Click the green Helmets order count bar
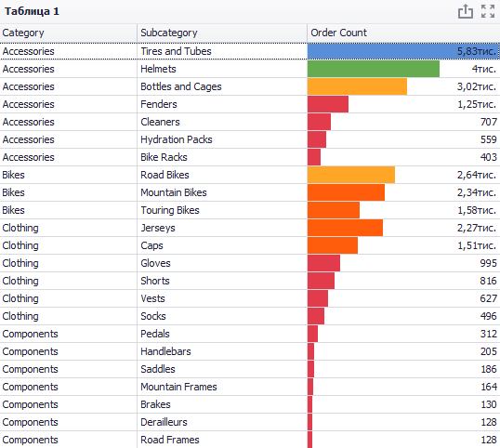 [374, 69]
